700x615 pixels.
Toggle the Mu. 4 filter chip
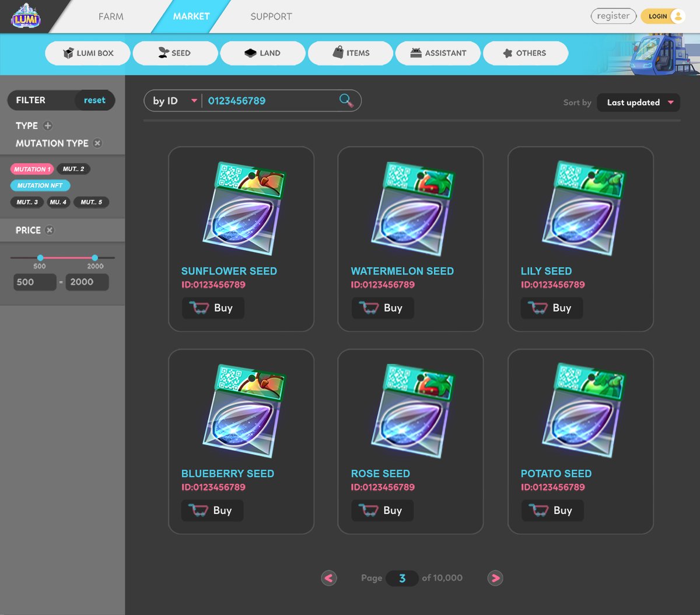tap(58, 202)
